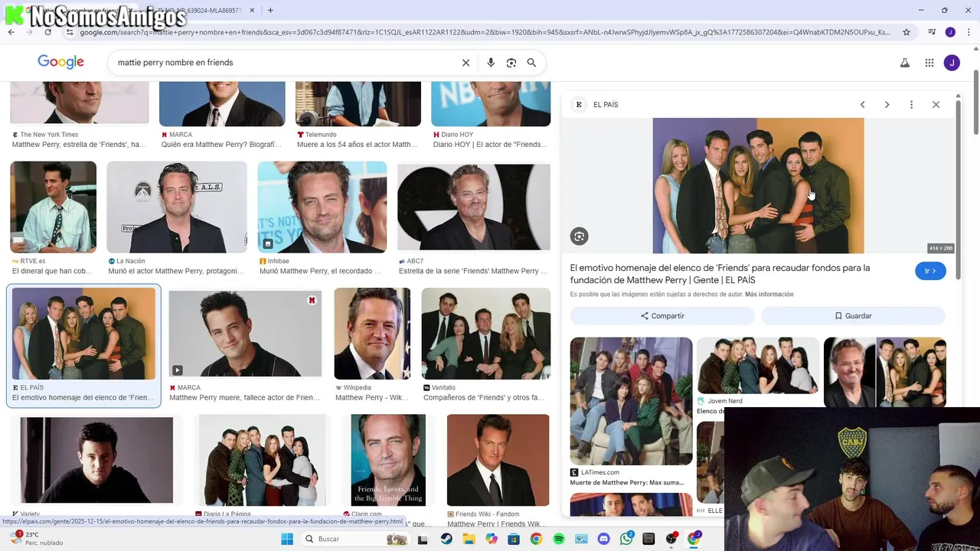Click the Ir button to visit page
The height and width of the screenshot is (551, 980).
click(x=930, y=271)
